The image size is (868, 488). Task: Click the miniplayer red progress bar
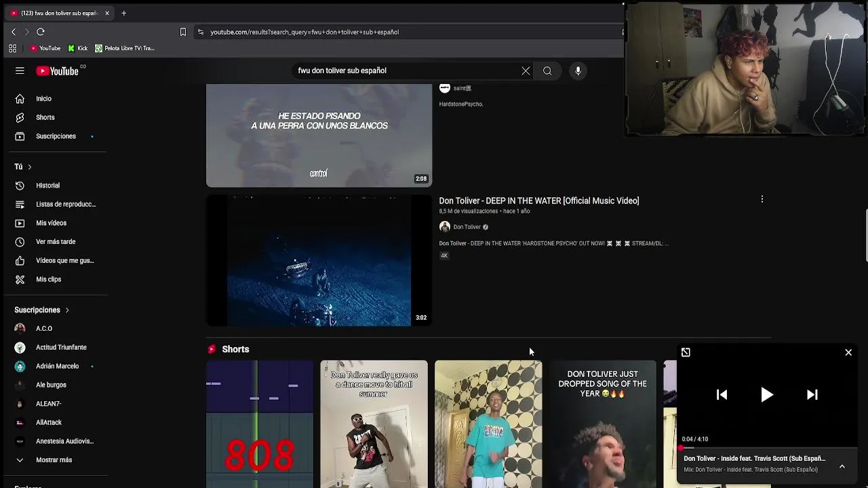click(x=767, y=448)
